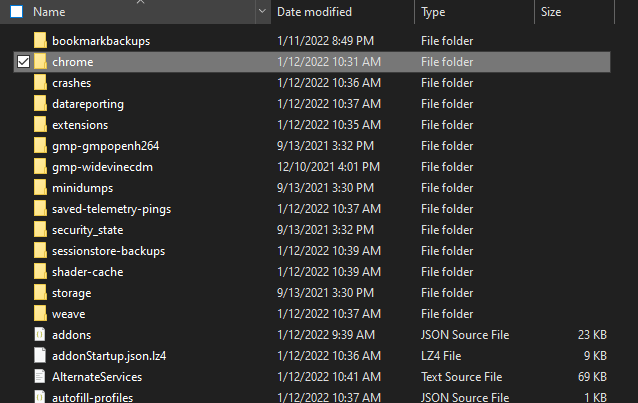
Task: Select the datareporting folder name
Action: pos(88,104)
